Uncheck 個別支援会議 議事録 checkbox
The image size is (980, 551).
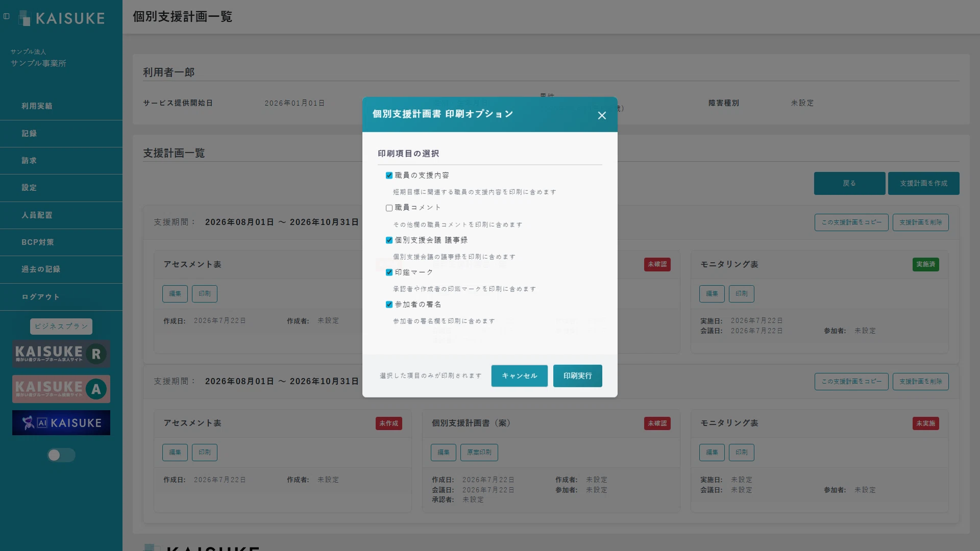[389, 240]
